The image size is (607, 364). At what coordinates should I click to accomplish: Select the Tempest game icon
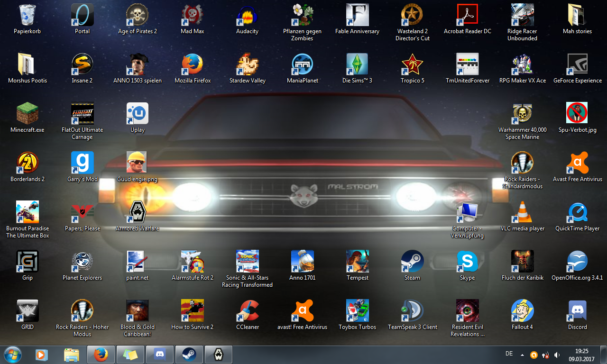click(358, 262)
